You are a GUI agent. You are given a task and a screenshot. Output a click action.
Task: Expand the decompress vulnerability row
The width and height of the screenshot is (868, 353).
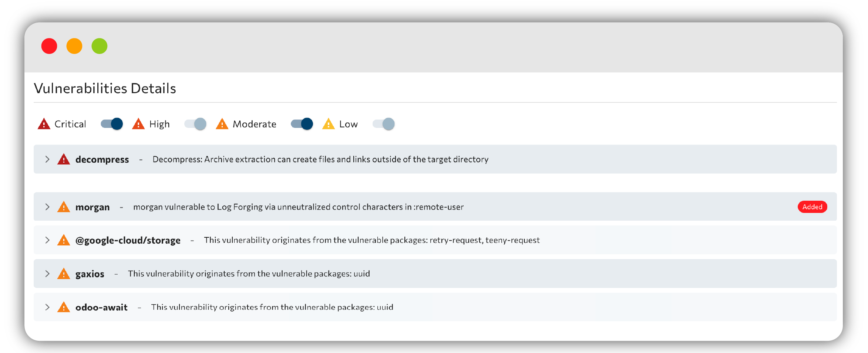point(435,159)
